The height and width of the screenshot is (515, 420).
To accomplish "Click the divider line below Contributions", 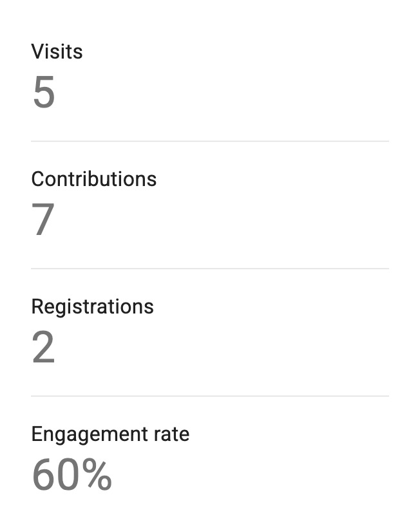I will point(210,268).
